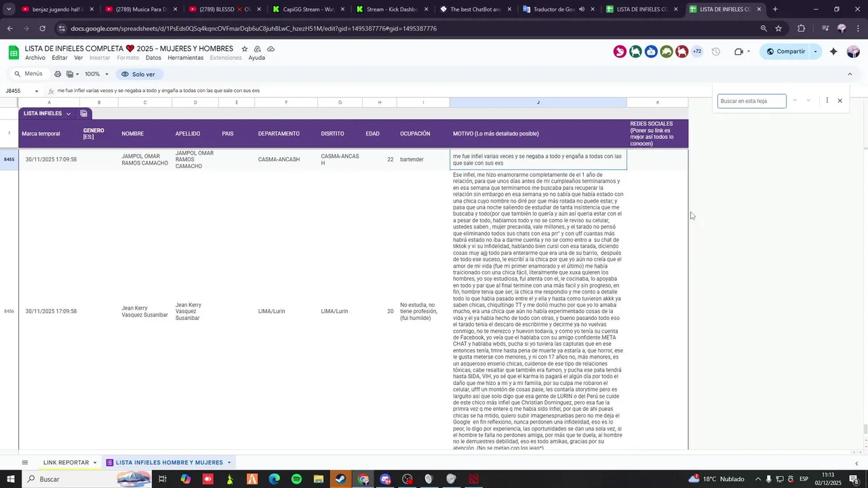Open Spotify from the taskbar
868x488 pixels.
(x=296, y=479)
